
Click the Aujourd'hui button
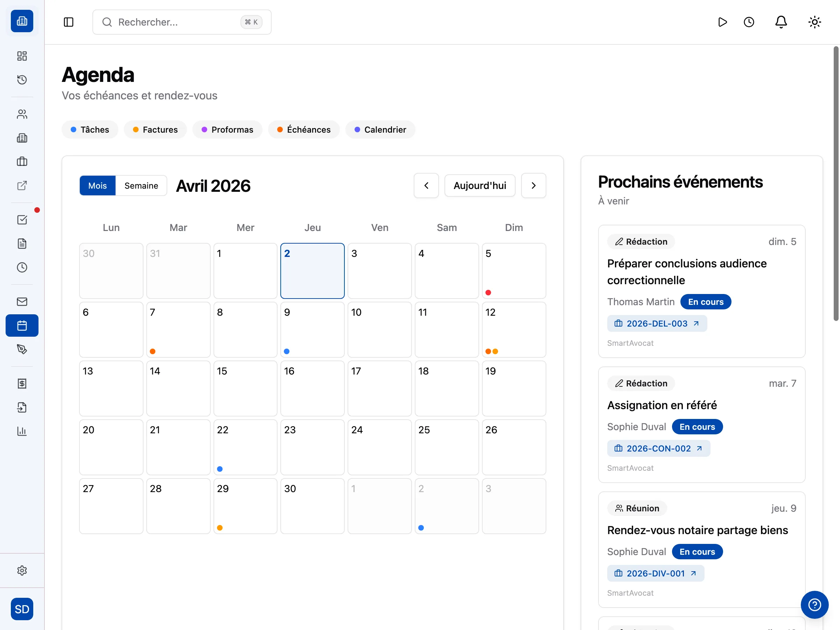click(x=479, y=185)
